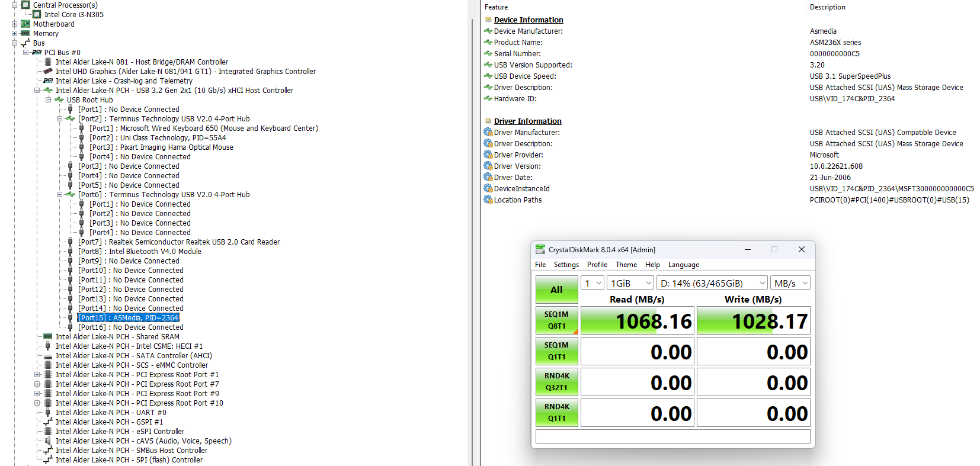Click the Central Processor(s) chip icon

(25, 5)
